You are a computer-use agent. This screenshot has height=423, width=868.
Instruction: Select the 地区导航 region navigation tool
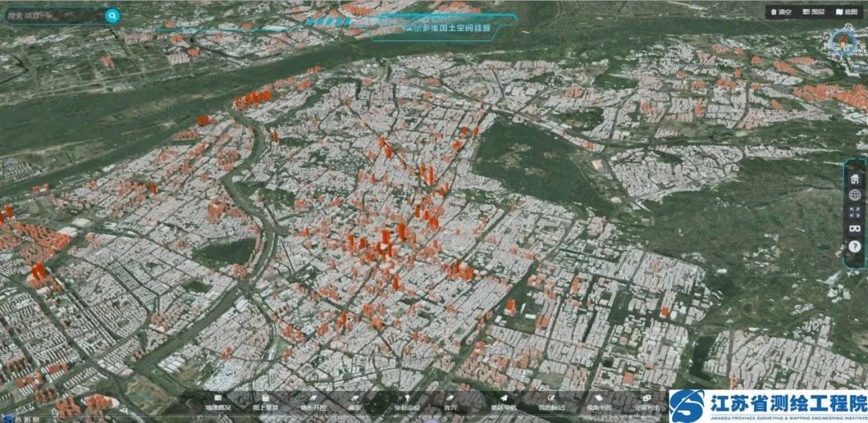coord(503,403)
